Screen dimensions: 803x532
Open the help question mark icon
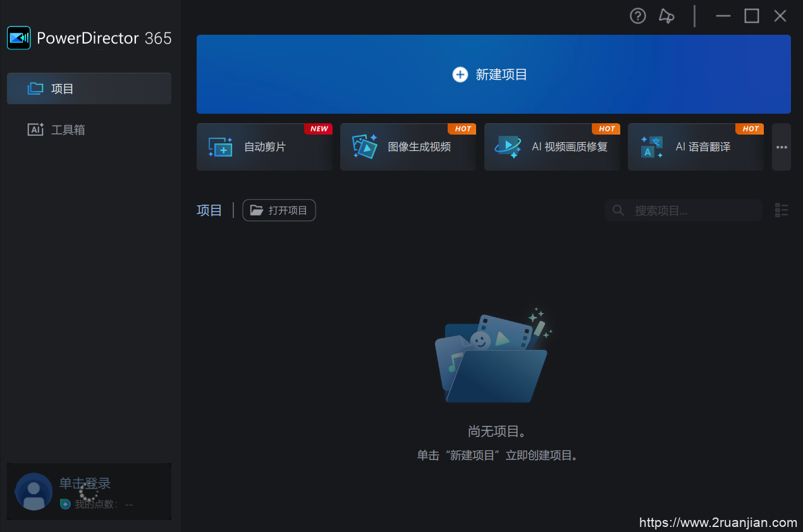638,16
